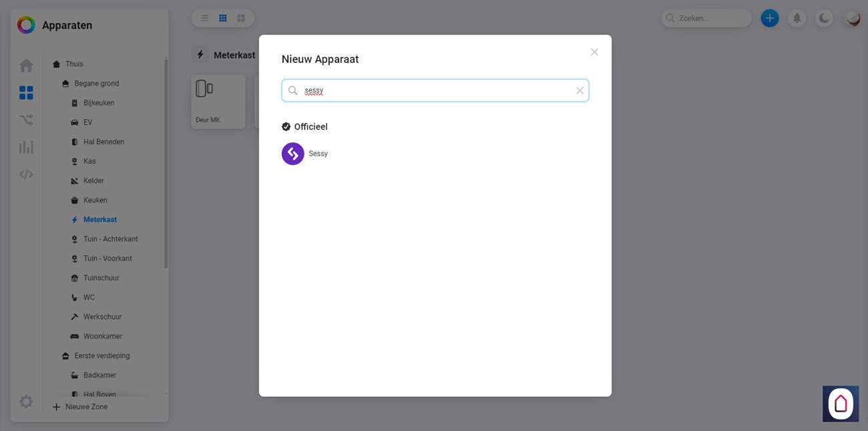Select the Begane grond zone
The width and height of the screenshot is (868, 431).
coord(97,84)
